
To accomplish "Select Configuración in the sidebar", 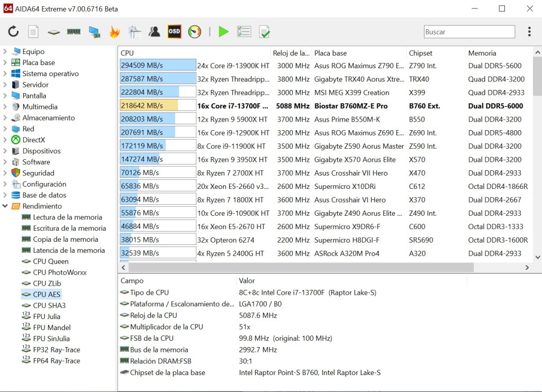I will pos(44,184).
